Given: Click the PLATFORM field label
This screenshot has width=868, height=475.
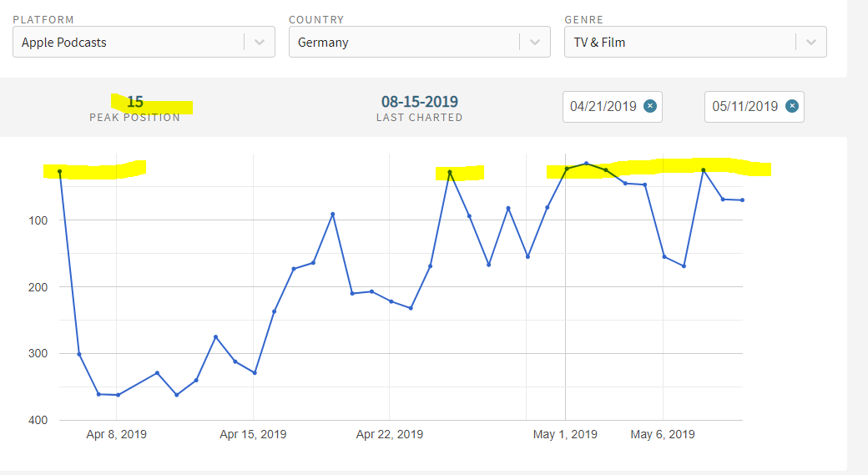Looking at the screenshot, I should (x=43, y=19).
